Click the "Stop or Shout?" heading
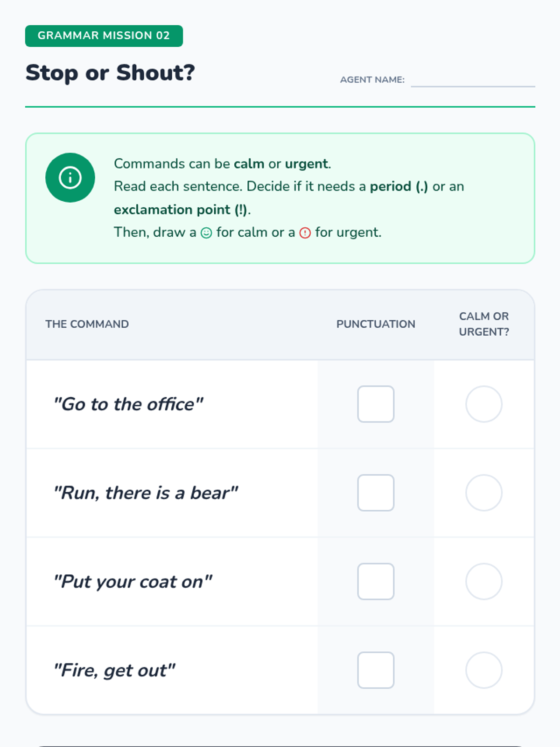Image resolution: width=560 pixels, height=747 pixels. coord(110,73)
